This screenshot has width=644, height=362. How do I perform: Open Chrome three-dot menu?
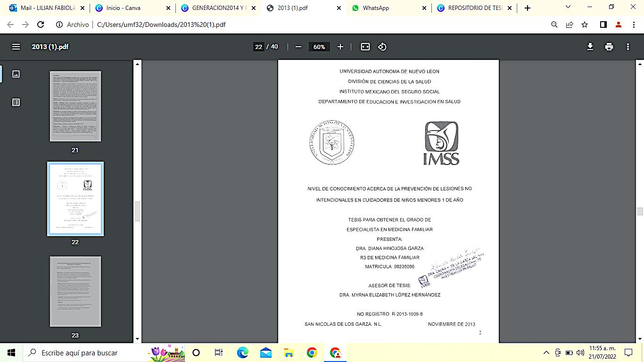click(633, 25)
